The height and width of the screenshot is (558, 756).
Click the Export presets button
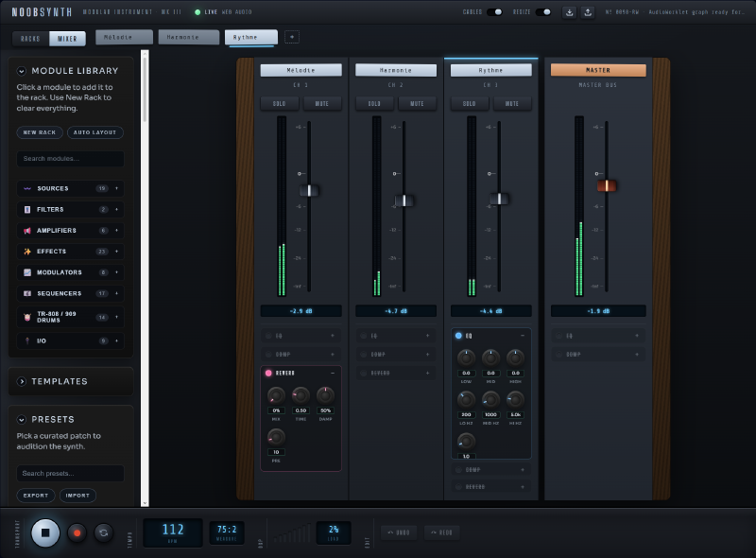[36, 496]
